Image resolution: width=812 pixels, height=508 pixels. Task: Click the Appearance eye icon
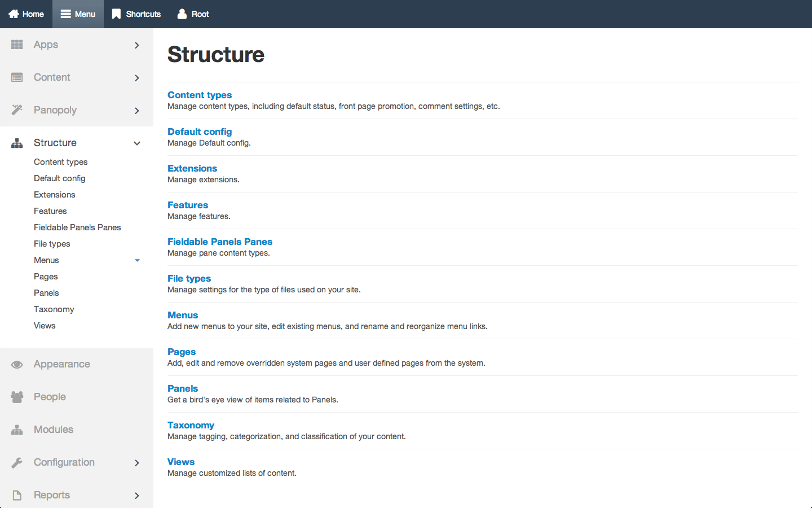pos(17,364)
